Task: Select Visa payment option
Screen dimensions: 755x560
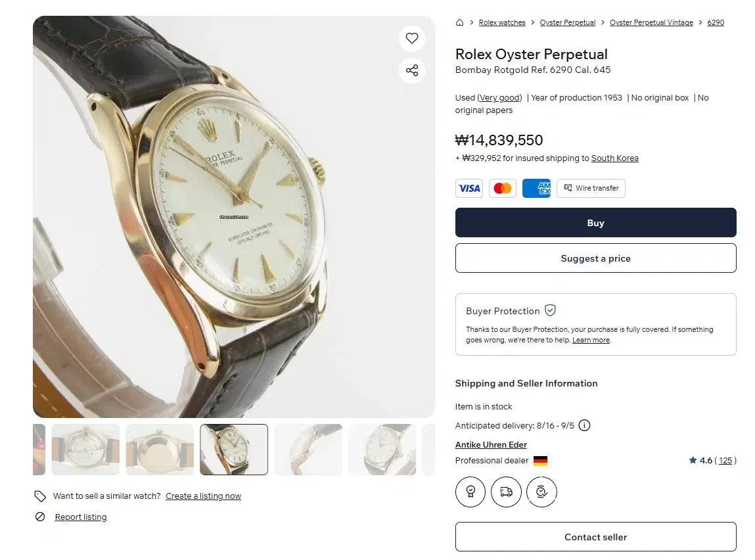Action: pos(469,188)
